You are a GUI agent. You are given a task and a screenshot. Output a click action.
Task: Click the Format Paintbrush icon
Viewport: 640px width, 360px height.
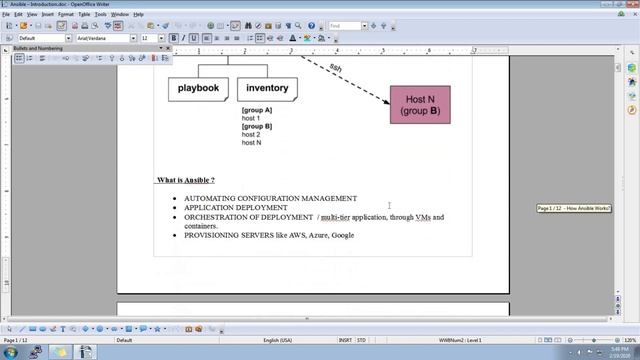click(165, 26)
